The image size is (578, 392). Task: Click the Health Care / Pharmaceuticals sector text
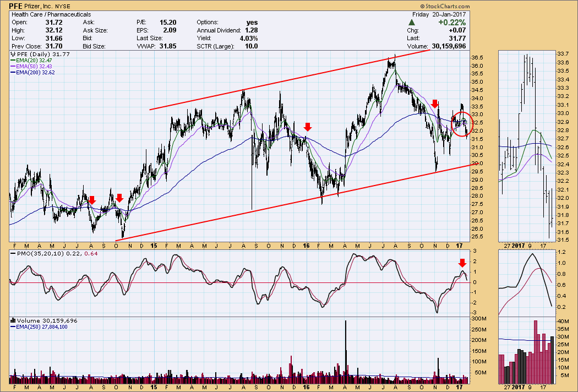(x=51, y=14)
